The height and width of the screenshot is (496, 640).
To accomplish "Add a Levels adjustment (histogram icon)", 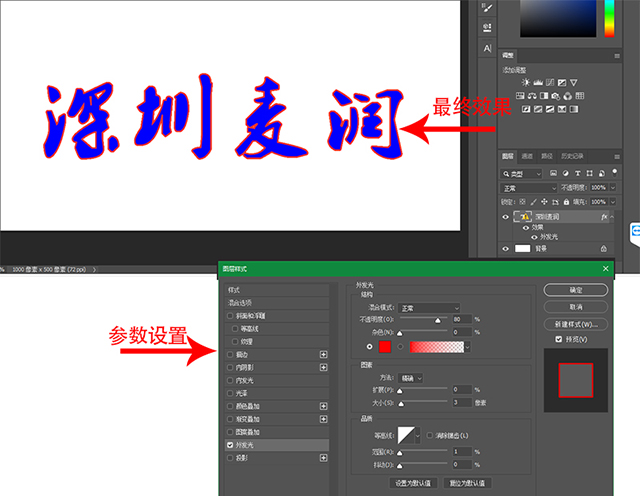I will coord(538,82).
